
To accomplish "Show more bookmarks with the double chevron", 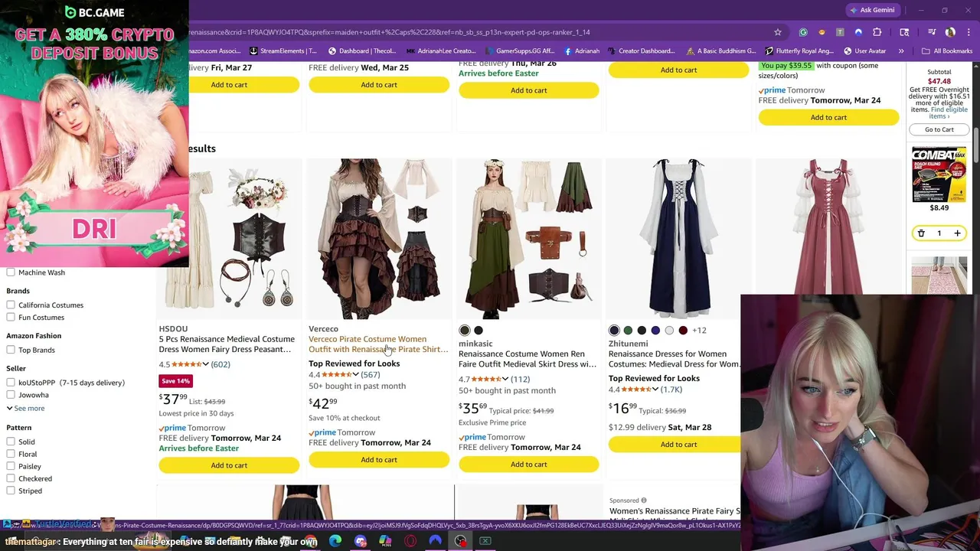I will (x=901, y=51).
